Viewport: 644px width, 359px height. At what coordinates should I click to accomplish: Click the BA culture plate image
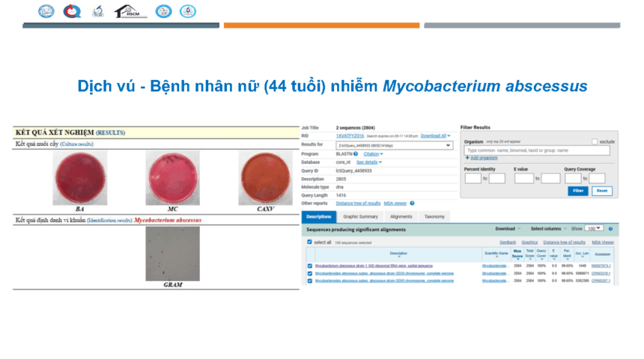(79, 178)
